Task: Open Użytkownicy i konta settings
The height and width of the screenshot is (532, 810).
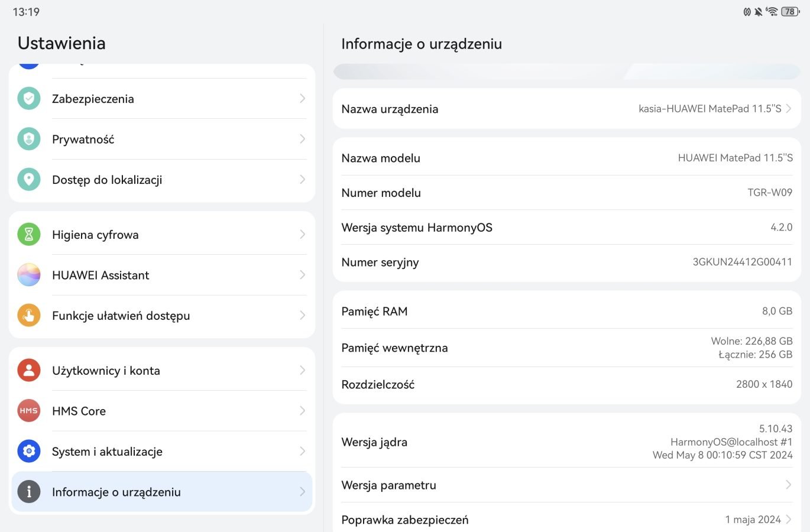Action: point(162,371)
